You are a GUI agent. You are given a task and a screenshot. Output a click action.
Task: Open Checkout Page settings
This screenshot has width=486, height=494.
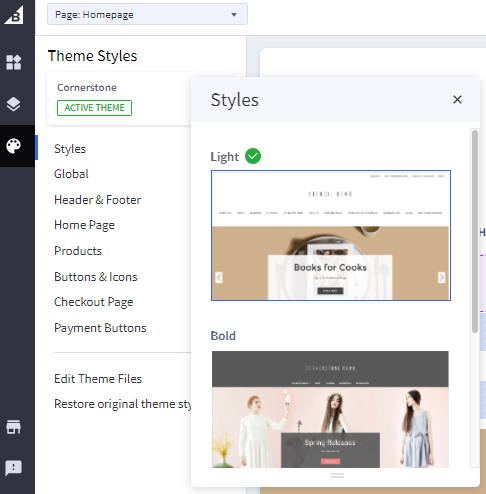tap(94, 302)
